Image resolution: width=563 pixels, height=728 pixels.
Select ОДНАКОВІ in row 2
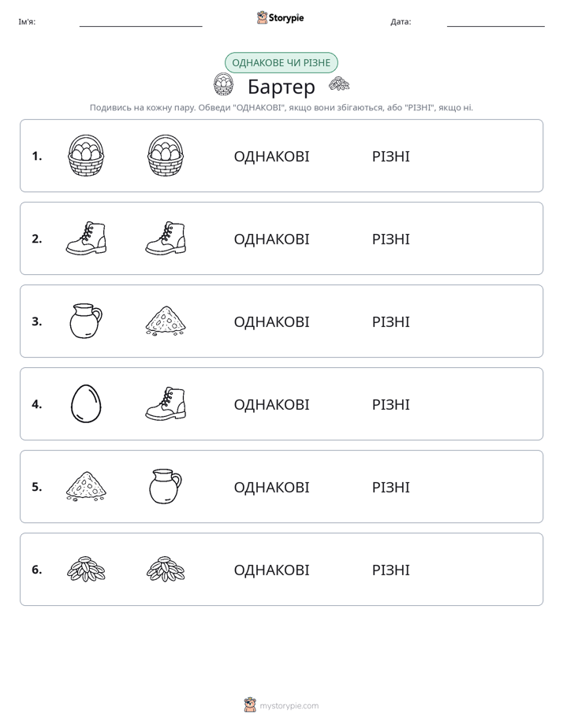click(271, 239)
